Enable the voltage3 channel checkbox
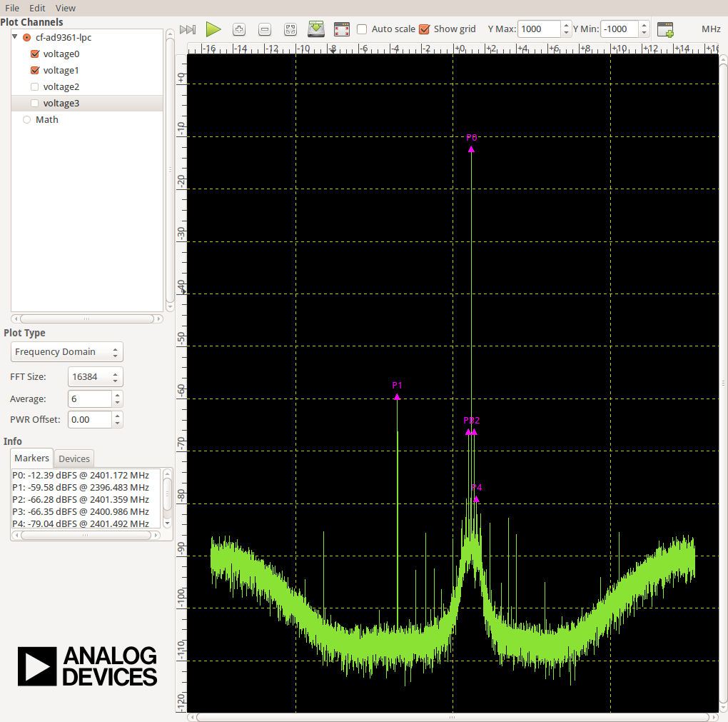This screenshot has width=728, height=722. (x=35, y=103)
